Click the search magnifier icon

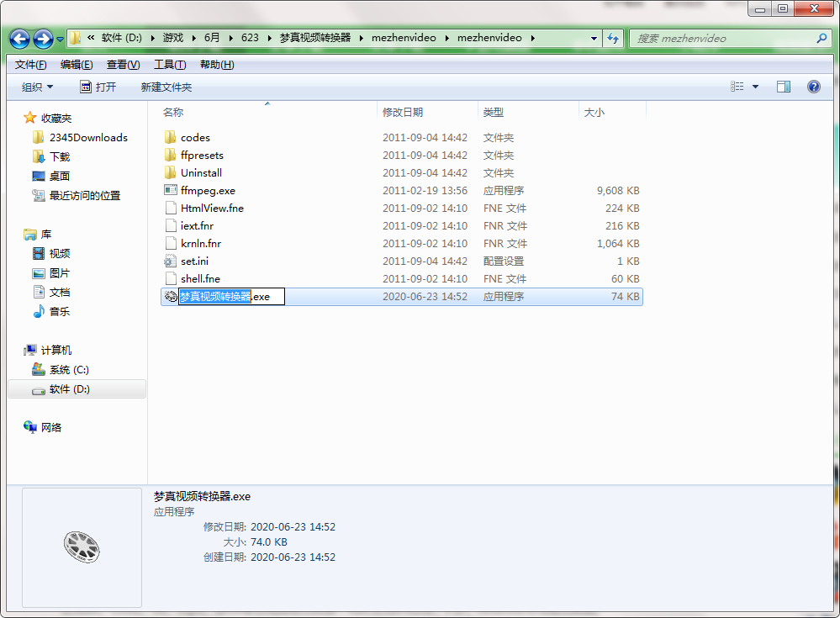click(822, 38)
